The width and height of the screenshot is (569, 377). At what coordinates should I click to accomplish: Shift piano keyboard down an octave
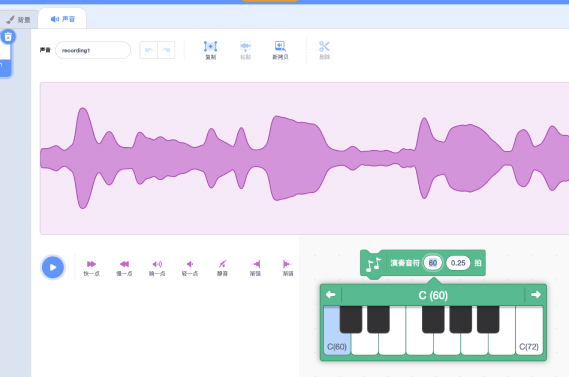pos(331,295)
